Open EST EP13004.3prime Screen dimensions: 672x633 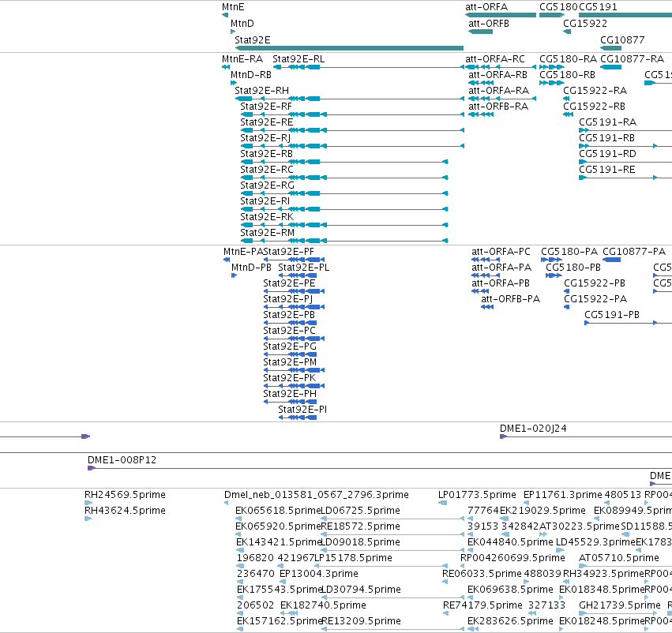(x=282, y=582)
